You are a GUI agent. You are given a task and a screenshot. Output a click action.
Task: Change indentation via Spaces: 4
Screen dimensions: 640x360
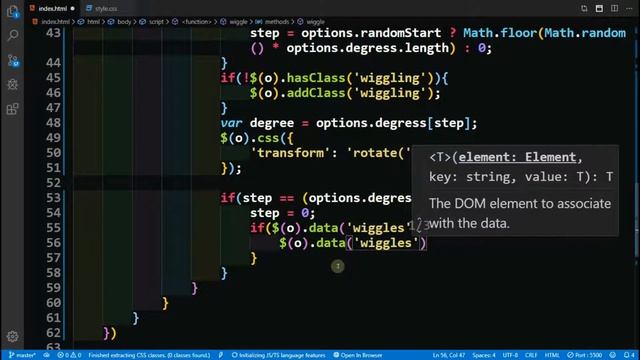[x=484, y=355]
